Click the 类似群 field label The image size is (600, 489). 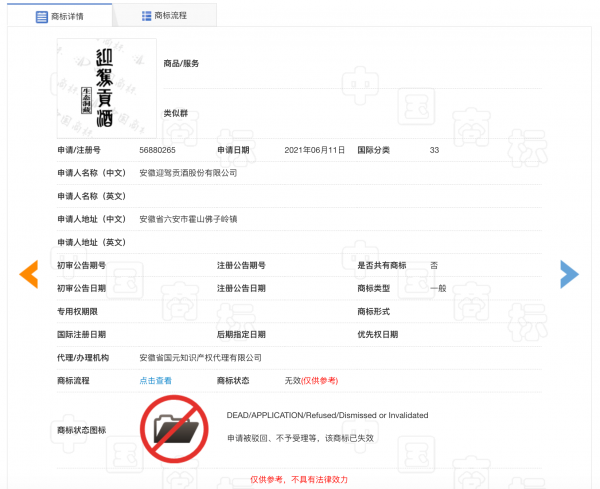175,112
